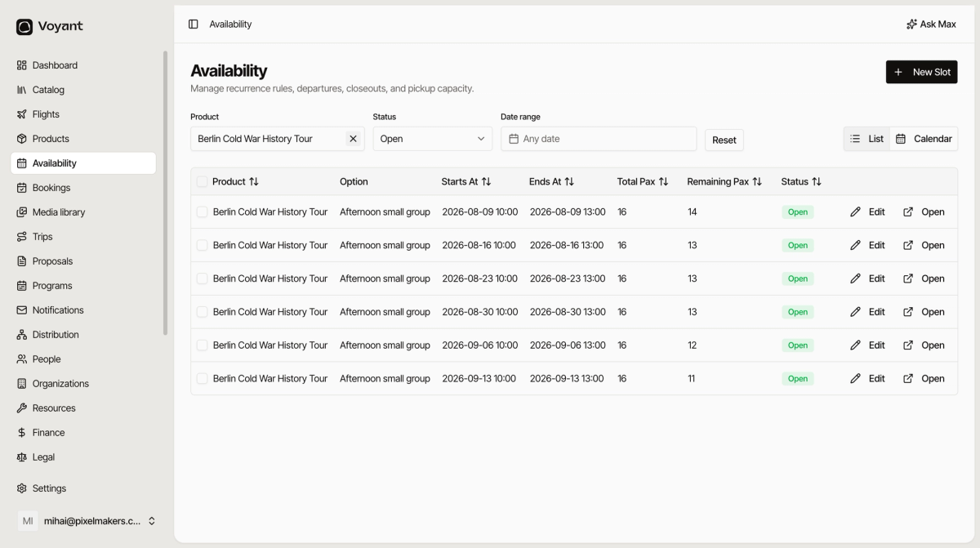The height and width of the screenshot is (548, 980).
Task: Clear the Berlin Cold War History Tour filter
Action: click(353, 139)
